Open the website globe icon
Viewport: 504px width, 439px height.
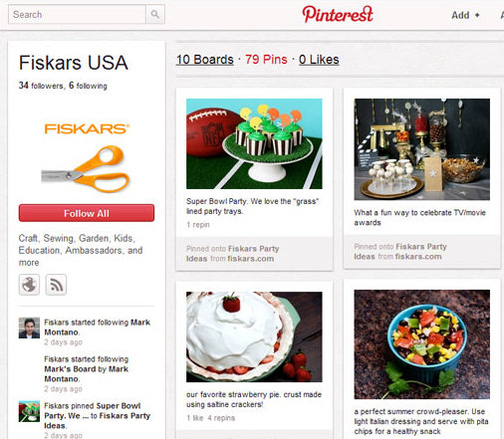29,285
